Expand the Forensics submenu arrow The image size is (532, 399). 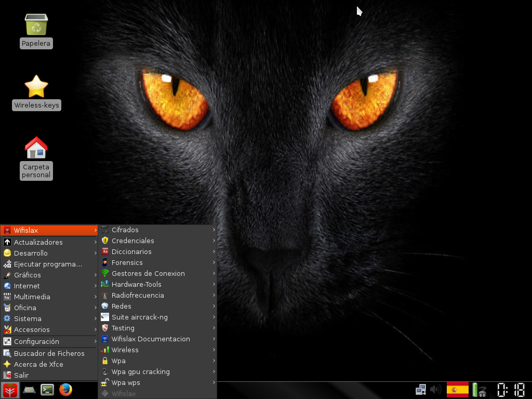[x=214, y=262]
